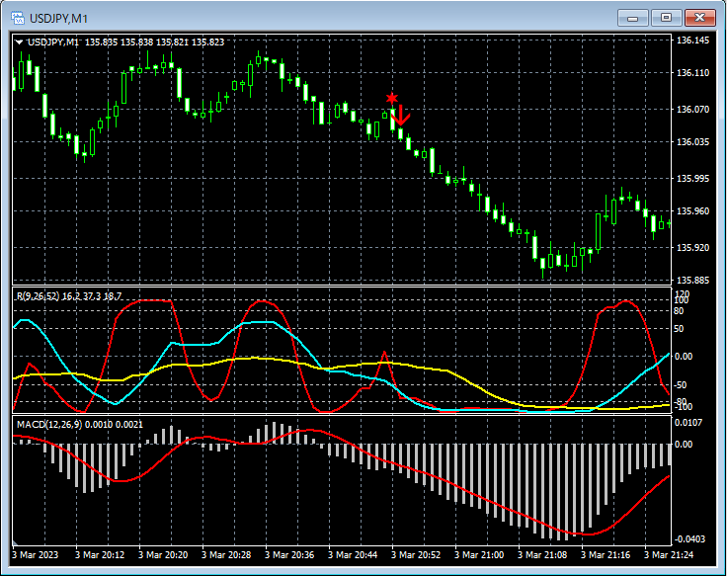Viewport: 728px width, 576px height.
Task: Click the 120 level on oscillator scale
Action: [682, 294]
